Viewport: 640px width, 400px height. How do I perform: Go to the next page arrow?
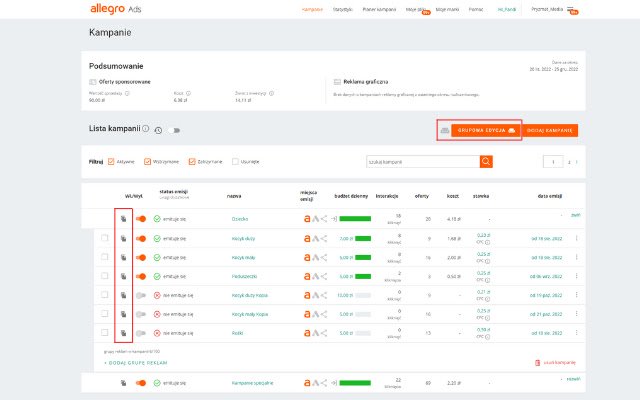[x=577, y=162]
